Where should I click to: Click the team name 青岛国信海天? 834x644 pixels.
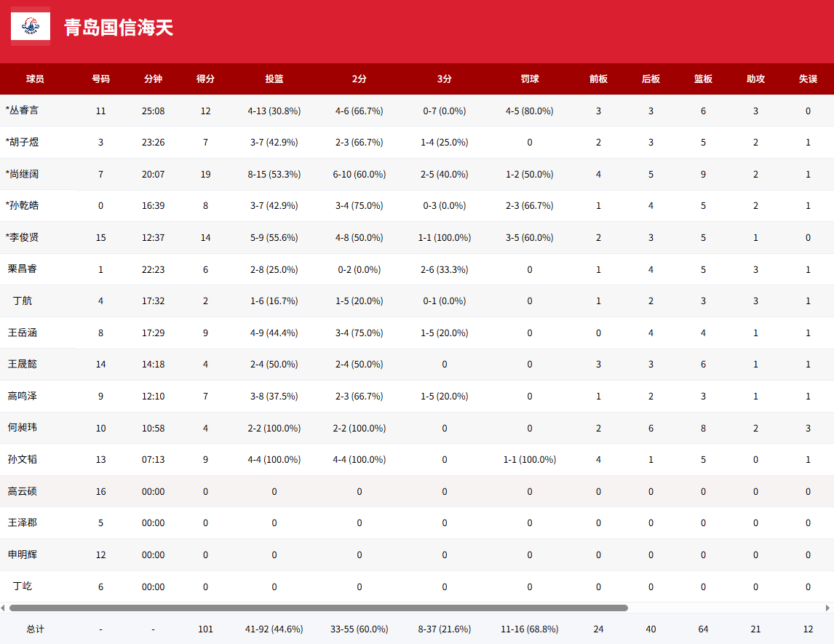tap(119, 28)
